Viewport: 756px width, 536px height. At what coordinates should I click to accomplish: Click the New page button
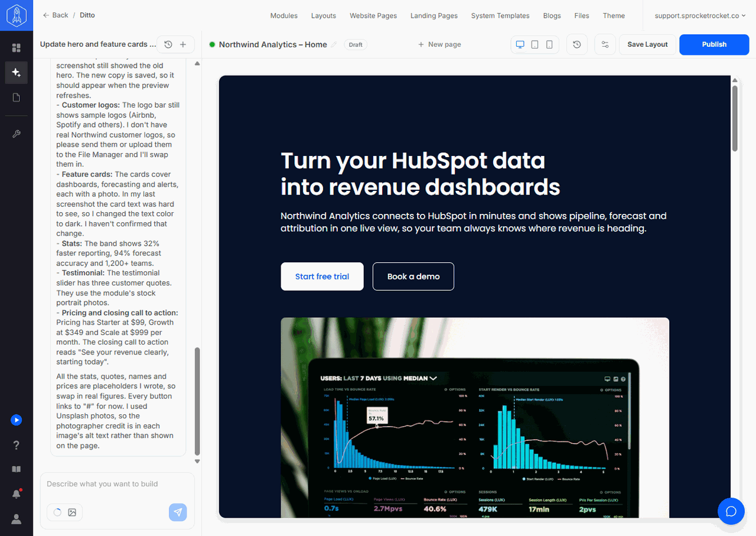[x=439, y=44]
